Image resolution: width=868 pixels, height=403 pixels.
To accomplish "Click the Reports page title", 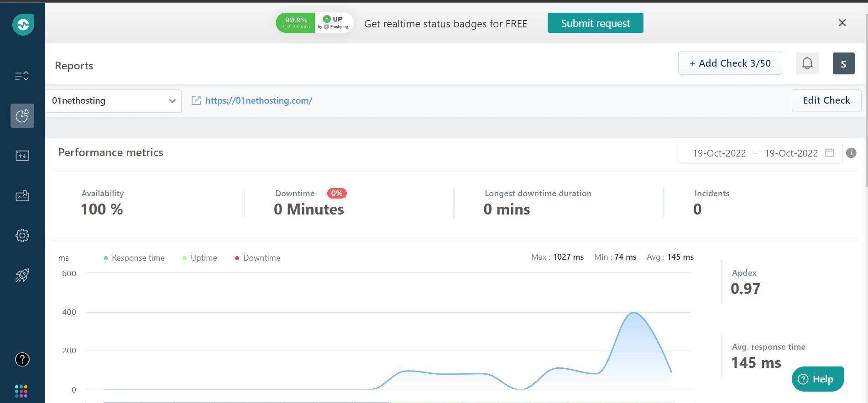I will click(x=74, y=66).
